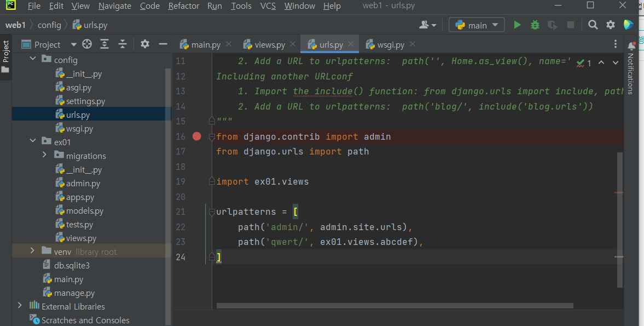
Task: Hide the Project tool window
Action: 163,44
